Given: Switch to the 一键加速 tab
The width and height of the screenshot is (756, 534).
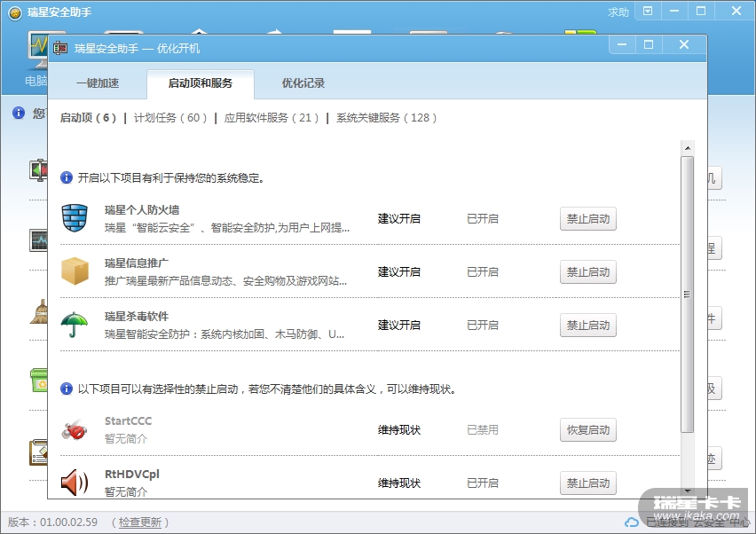Looking at the screenshot, I should coord(98,82).
